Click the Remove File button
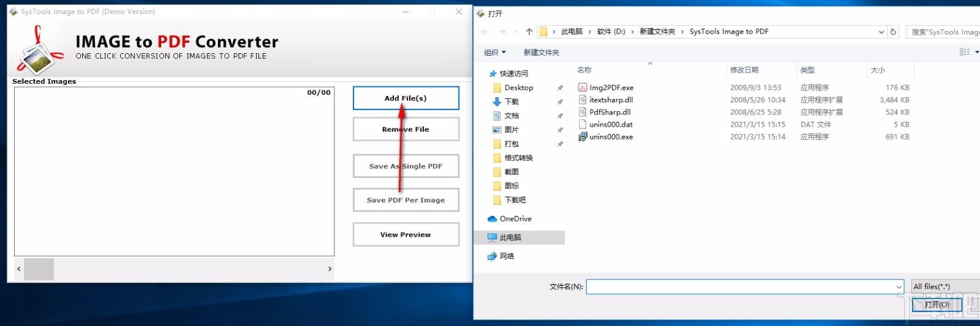 [x=405, y=129]
